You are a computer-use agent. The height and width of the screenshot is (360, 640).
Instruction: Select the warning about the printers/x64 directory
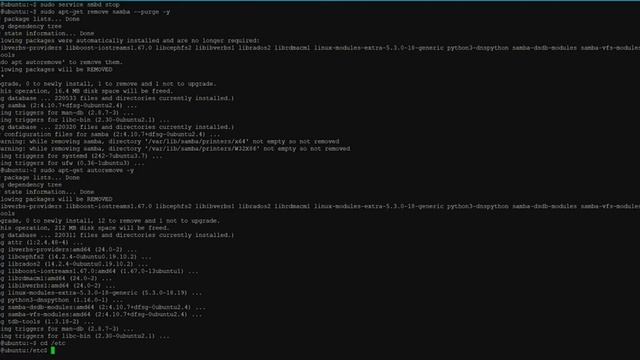point(169,142)
